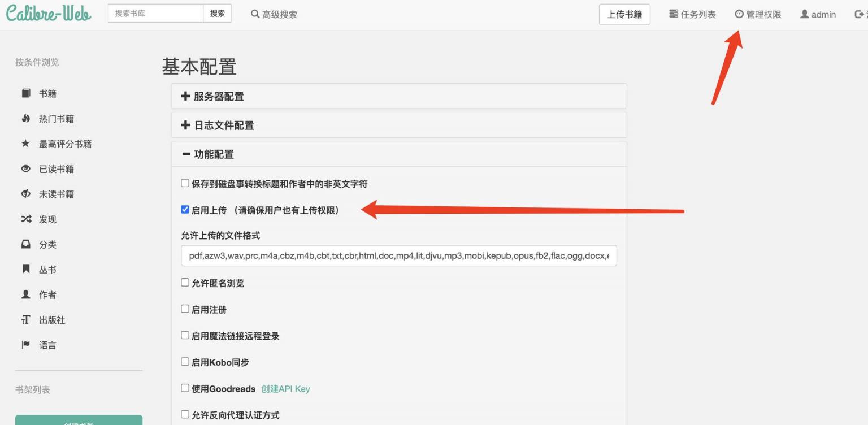The width and height of the screenshot is (868, 425).
Task: Click the 搜索书库 search field
Action: [155, 14]
